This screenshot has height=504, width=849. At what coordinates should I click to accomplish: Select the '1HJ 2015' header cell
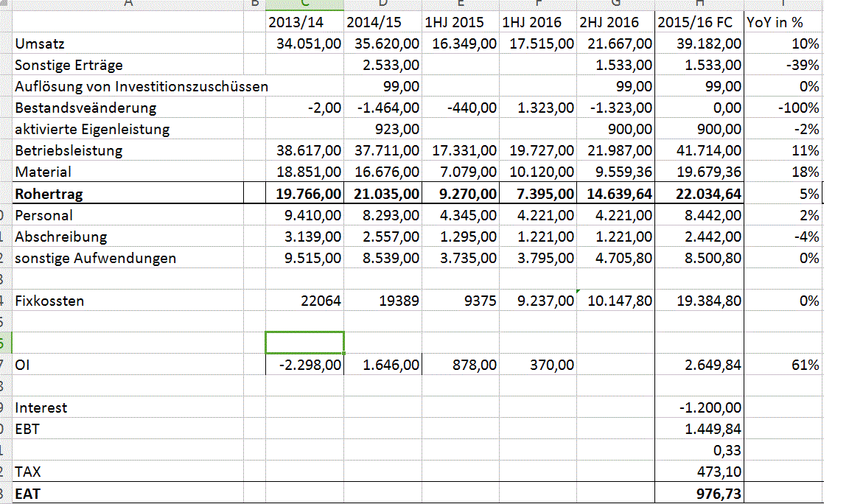(460, 22)
